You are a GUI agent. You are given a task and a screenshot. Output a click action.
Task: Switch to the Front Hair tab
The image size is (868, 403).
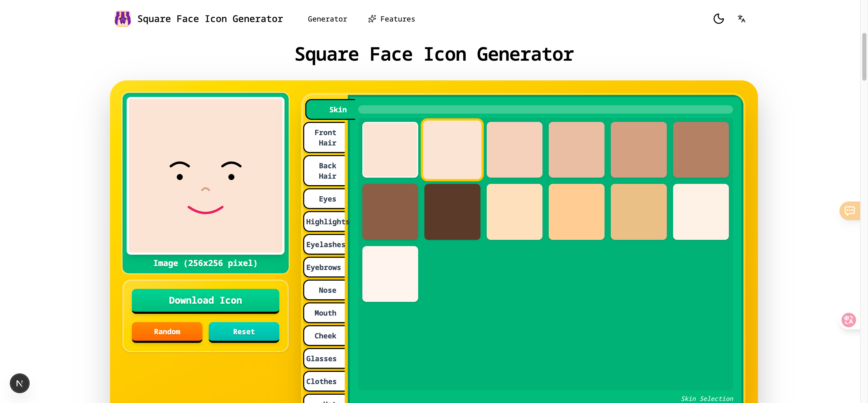(325, 138)
